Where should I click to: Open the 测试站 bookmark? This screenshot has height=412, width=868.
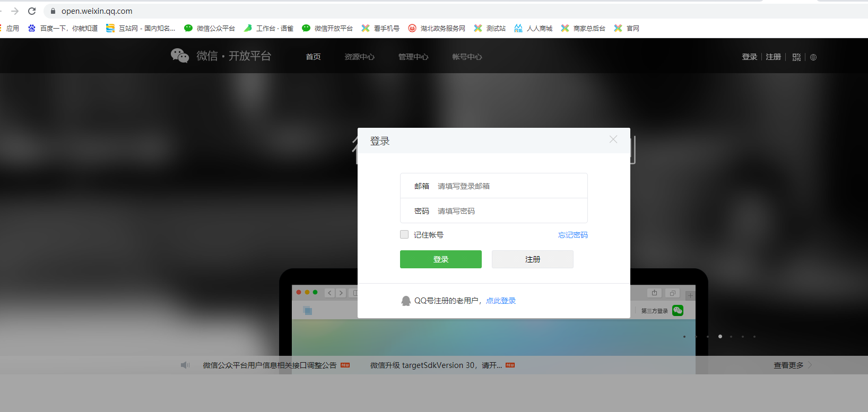pos(489,28)
